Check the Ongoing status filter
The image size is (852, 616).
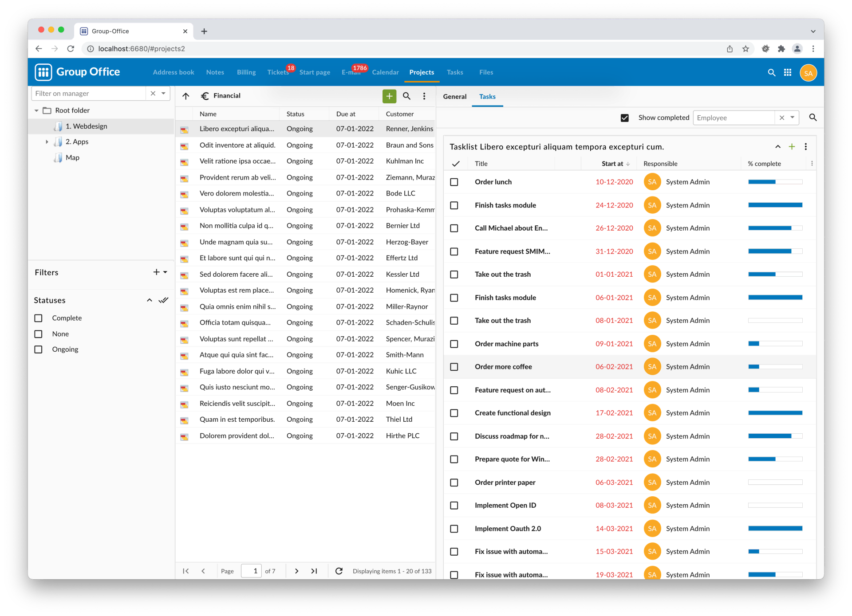pyautogui.click(x=39, y=349)
